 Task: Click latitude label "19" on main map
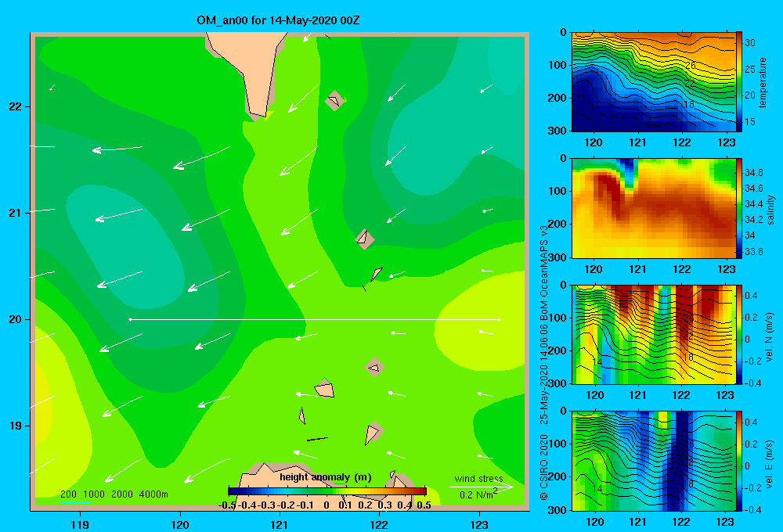(16, 426)
